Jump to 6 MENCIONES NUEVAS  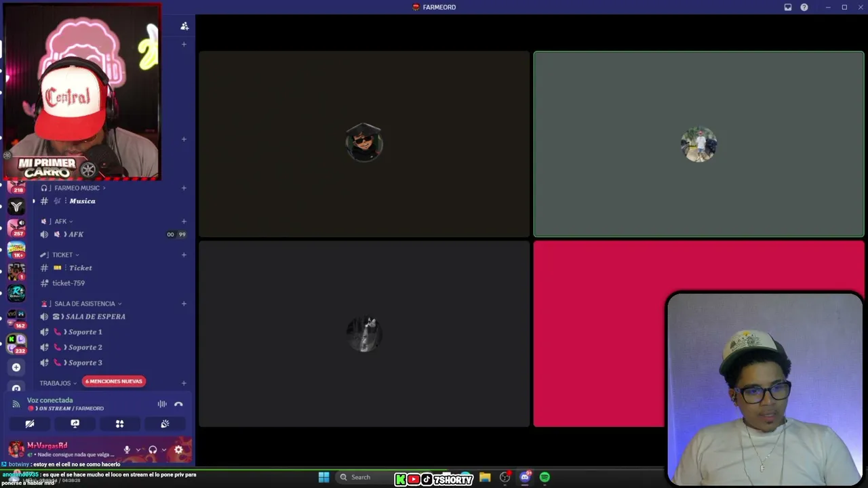[114, 382]
